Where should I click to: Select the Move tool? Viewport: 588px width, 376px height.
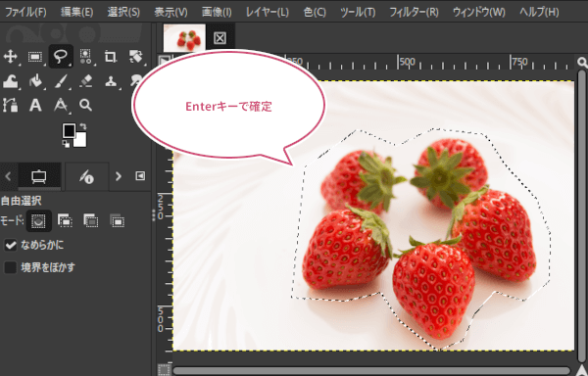[10, 57]
